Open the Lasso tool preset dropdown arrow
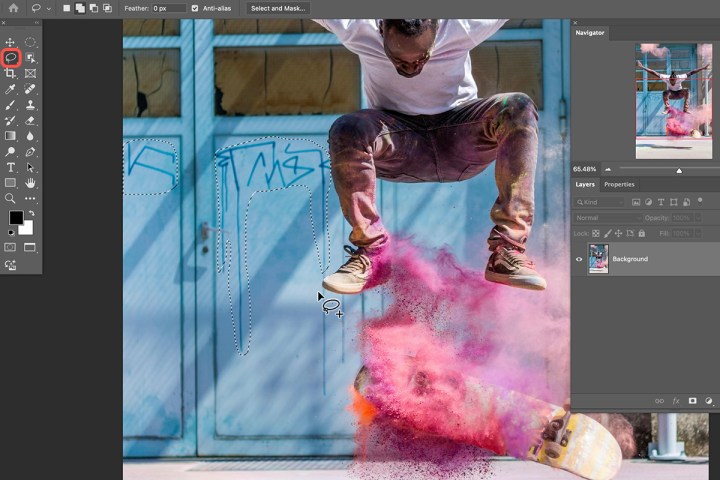This screenshot has height=480, width=720. click(48, 8)
